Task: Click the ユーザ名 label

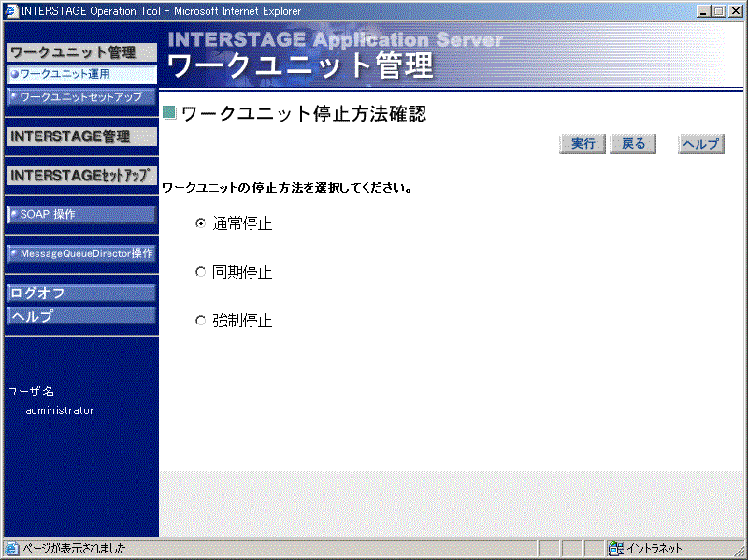Action: point(31,392)
